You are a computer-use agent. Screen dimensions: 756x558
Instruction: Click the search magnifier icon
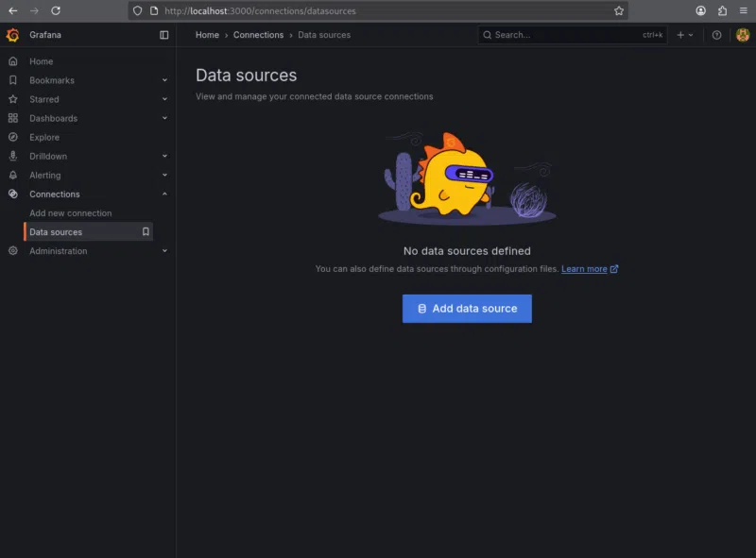pos(487,35)
